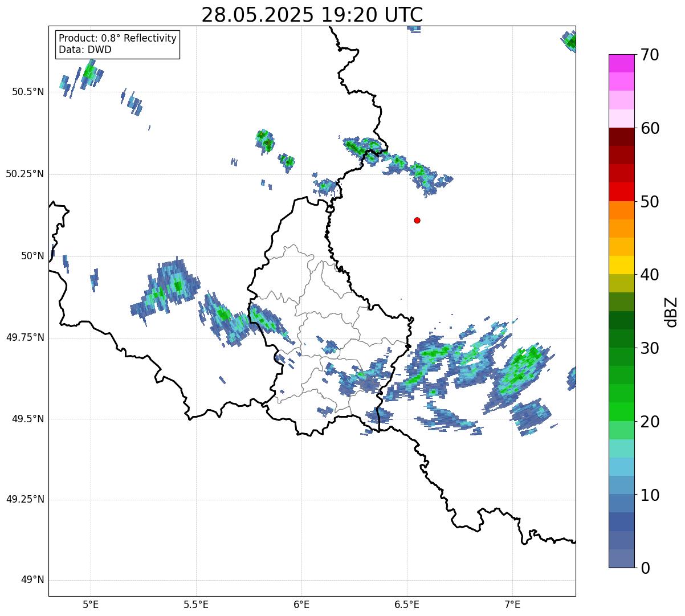Click the 5.5°E longitude label
Image resolution: width=685 pixels, height=616 pixels.
coord(196,604)
